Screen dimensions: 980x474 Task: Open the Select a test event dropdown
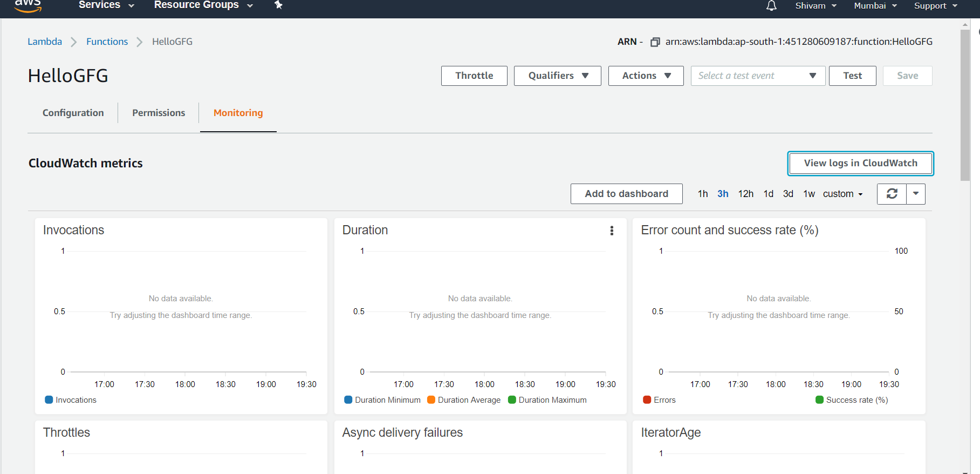[x=758, y=76]
